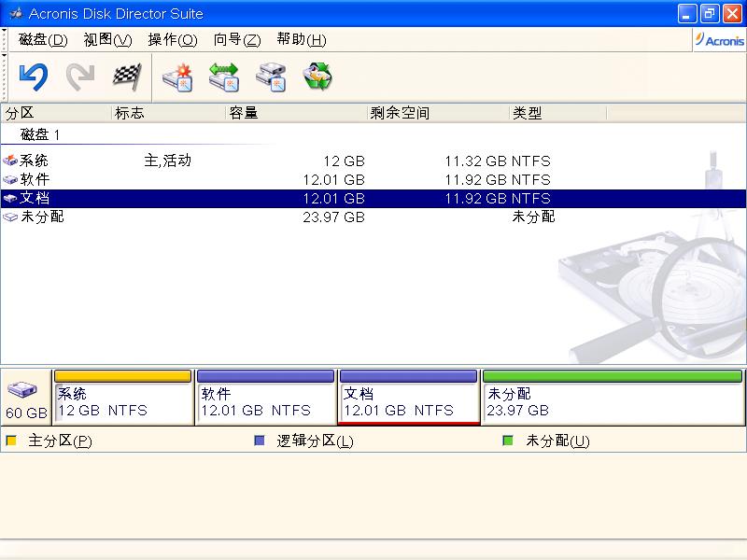Click the 逻辑分区(L) legend label
747x560 pixels.
coord(315,441)
